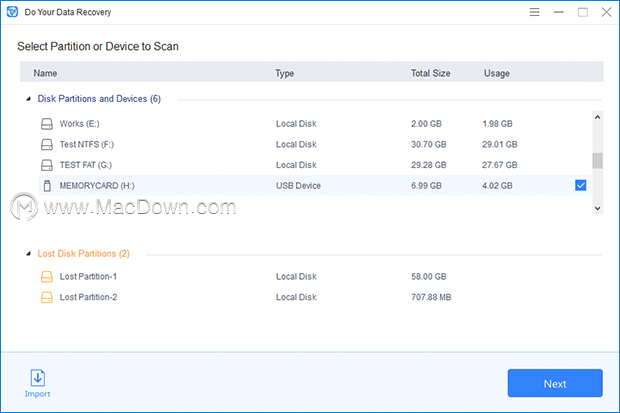This screenshot has width=620, height=413.
Task: Click the 6.99 GB total size value
Action: tap(426, 186)
